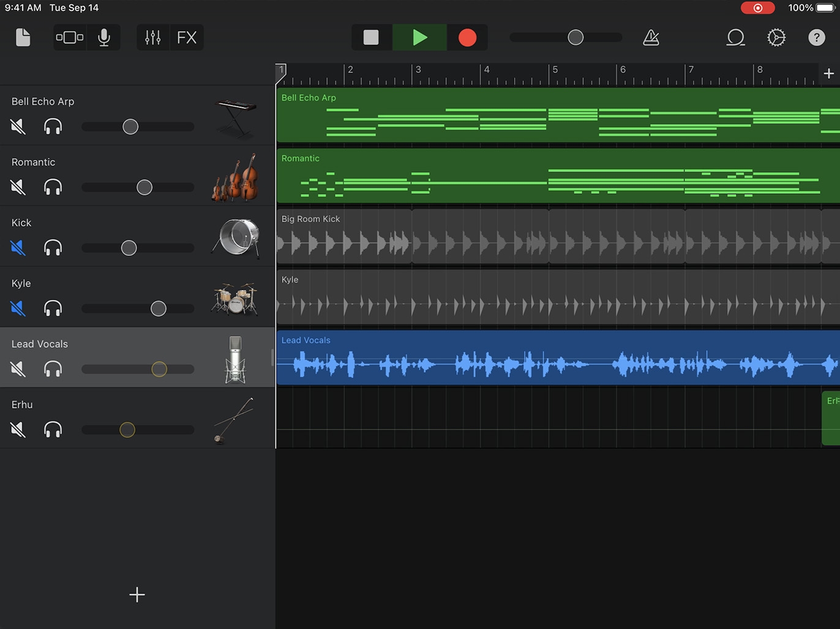Select the Erhu region at right edge
The width and height of the screenshot is (840, 629).
click(x=831, y=419)
